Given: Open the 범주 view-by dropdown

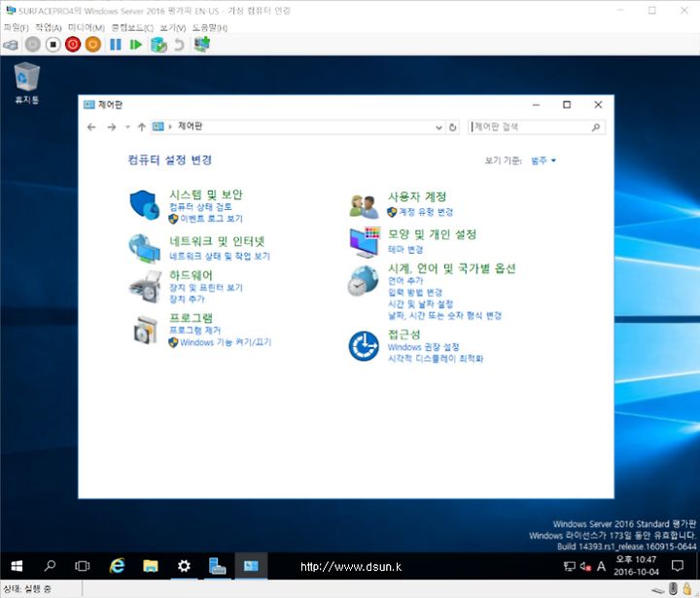Looking at the screenshot, I should (543, 160).
